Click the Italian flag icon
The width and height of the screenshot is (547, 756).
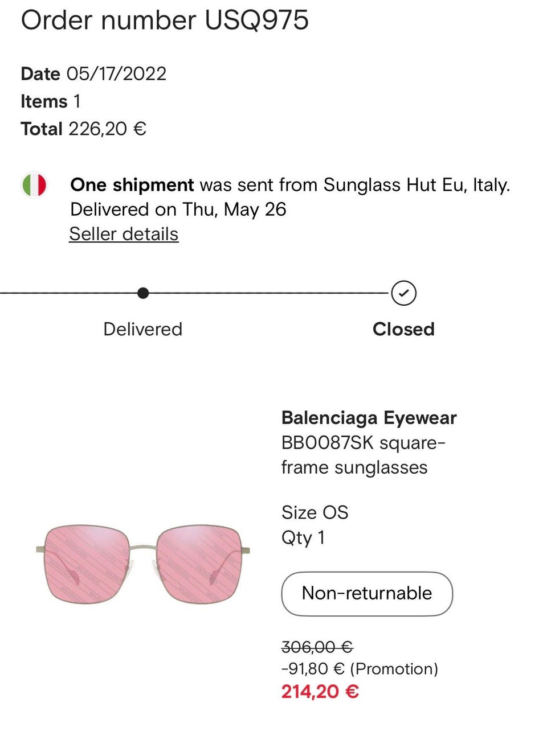[34, 185]
